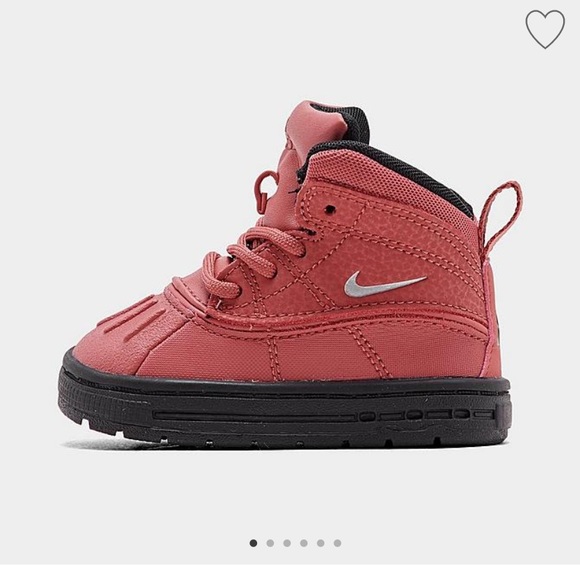Click the eyelet hole above the swoosh

[x=330, y=210]
